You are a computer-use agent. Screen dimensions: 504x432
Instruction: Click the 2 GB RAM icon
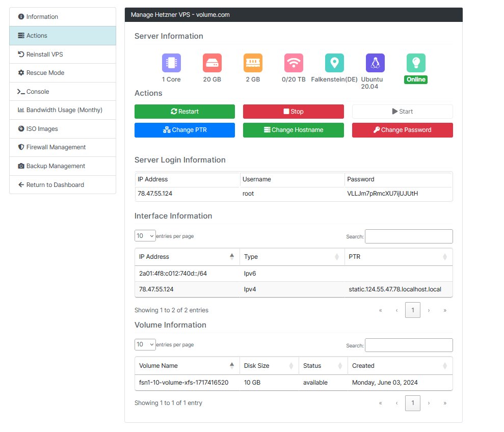click(x=253, y=62)
